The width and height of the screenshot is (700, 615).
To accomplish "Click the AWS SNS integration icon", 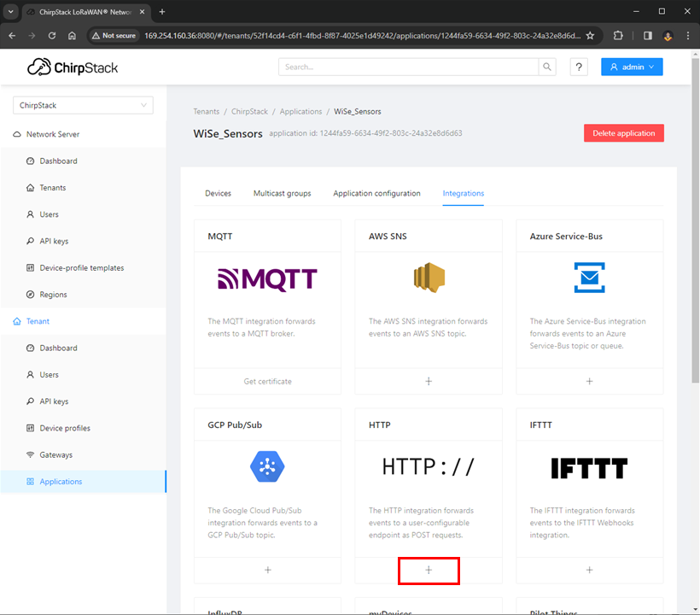I will point(428,277).
